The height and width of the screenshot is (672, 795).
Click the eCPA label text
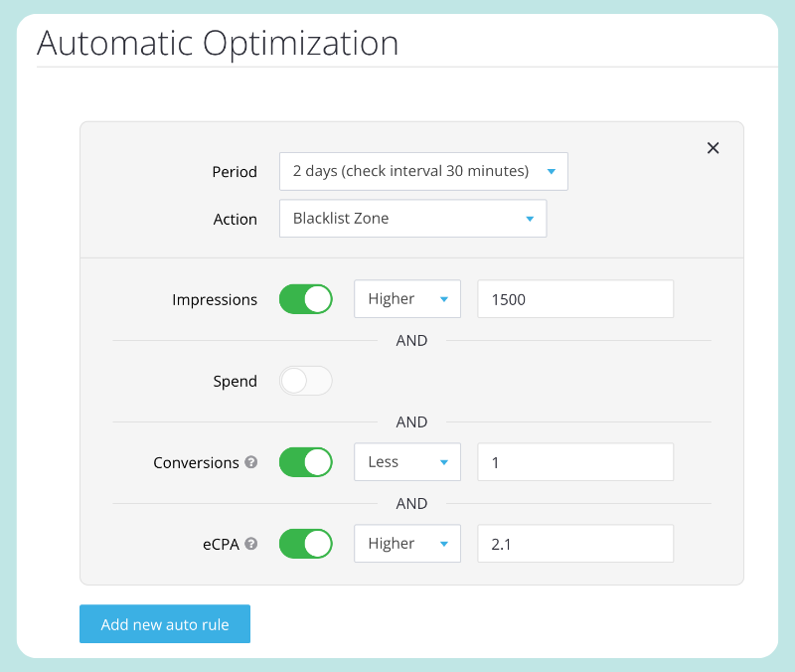pos(221,544)
